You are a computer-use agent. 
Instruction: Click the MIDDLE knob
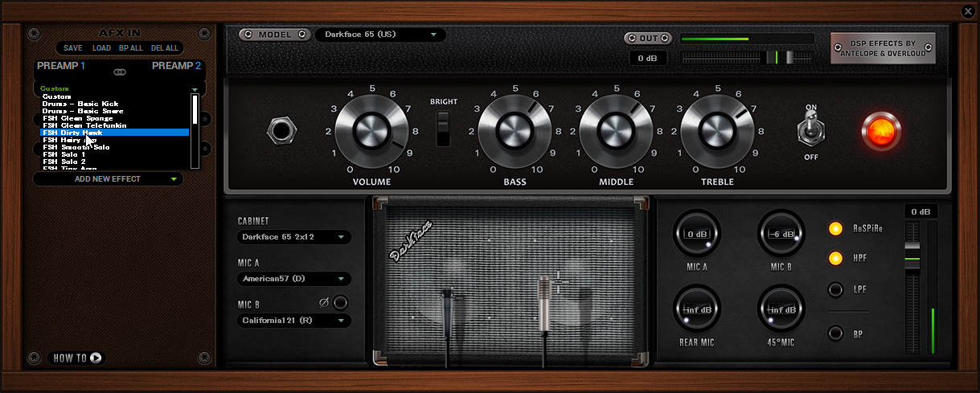[616, 129]
